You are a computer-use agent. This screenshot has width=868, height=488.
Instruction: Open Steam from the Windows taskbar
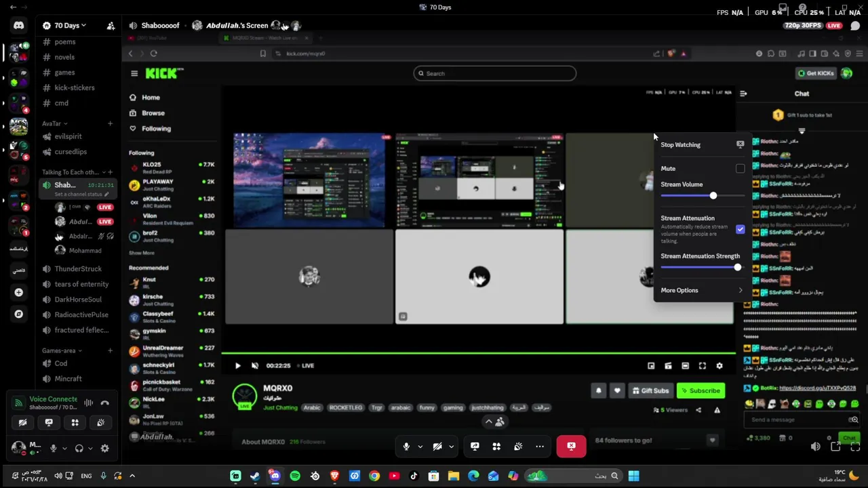[x=255, y=476]
